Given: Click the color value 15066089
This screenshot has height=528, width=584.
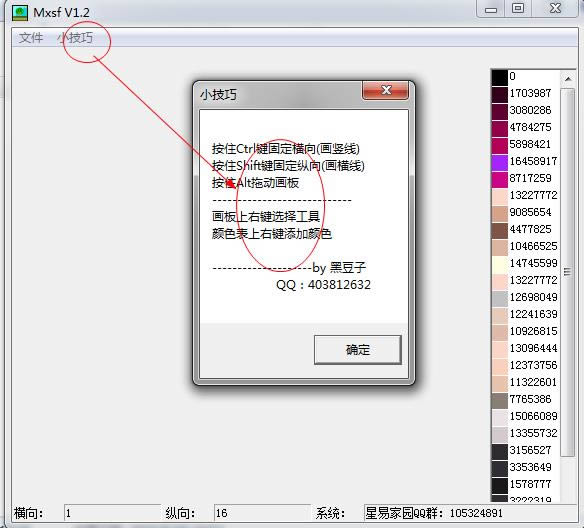Looking at the screenshot, I should [x=533, y=416].
